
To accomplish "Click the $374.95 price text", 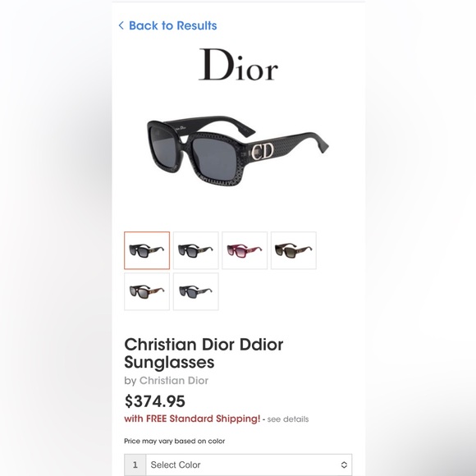I will [155, 401].
